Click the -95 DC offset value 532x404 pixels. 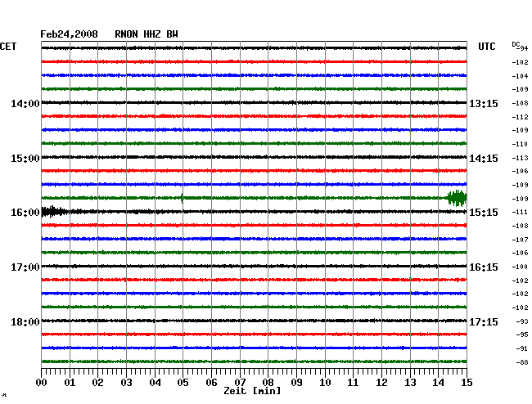click(522, 334)
